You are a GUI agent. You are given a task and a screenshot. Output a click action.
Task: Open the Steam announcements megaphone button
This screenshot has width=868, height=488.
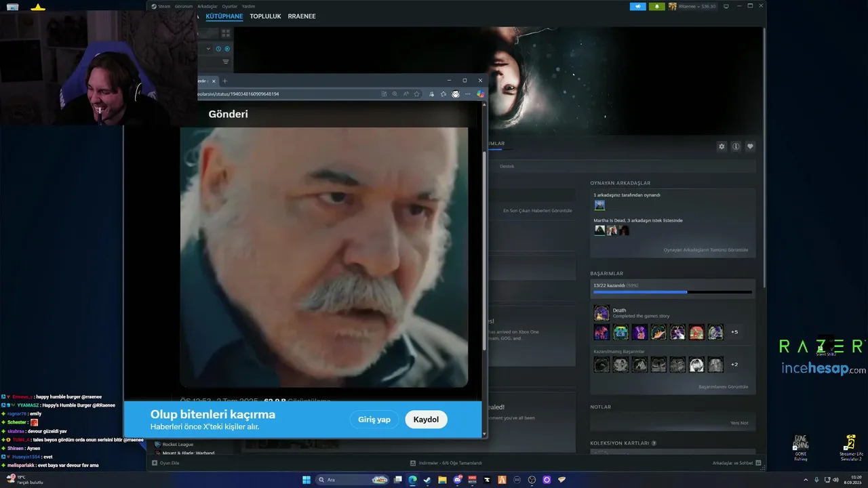pos(637,6)
